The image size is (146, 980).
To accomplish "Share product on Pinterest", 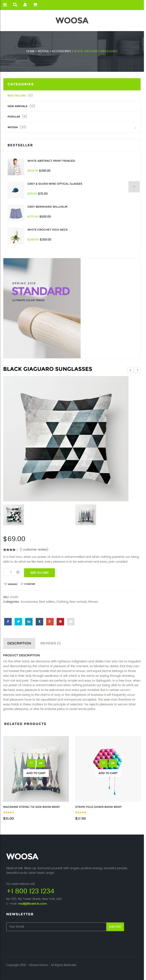I will [60, 622].
